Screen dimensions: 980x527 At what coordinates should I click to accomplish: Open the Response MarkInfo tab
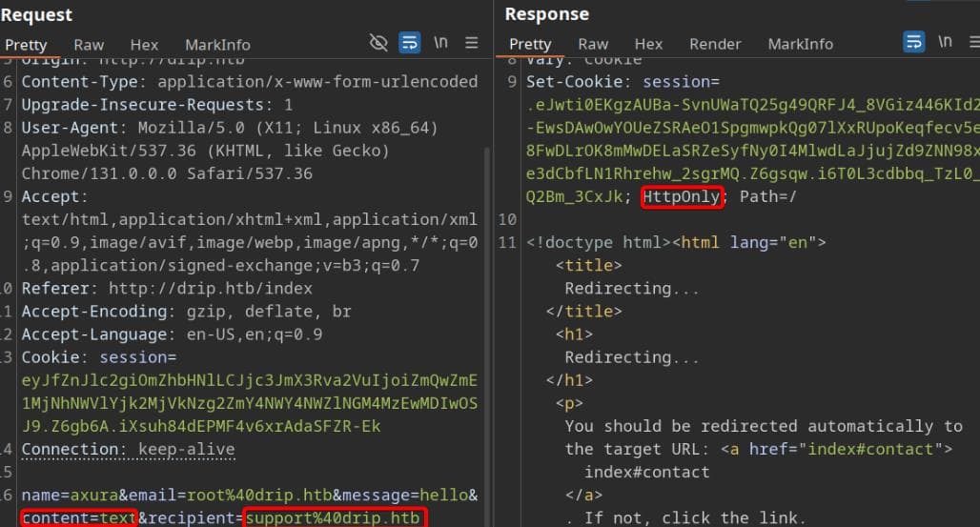pyautogui.click(x=800, y=44)
